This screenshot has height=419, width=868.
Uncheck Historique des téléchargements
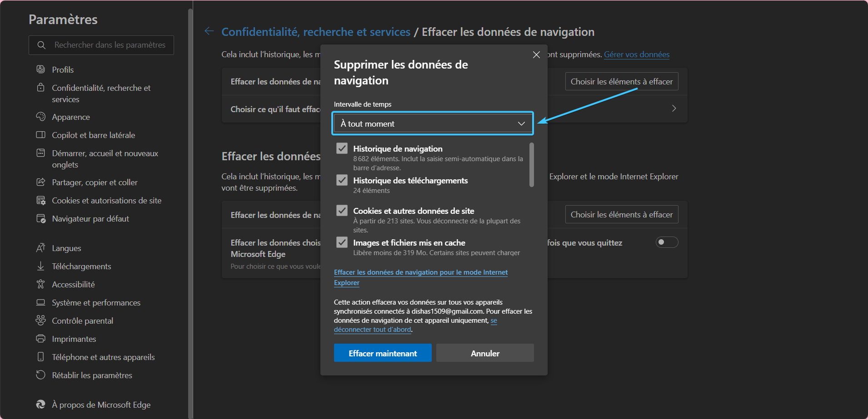pyautogui.click(x=342, y=180)
